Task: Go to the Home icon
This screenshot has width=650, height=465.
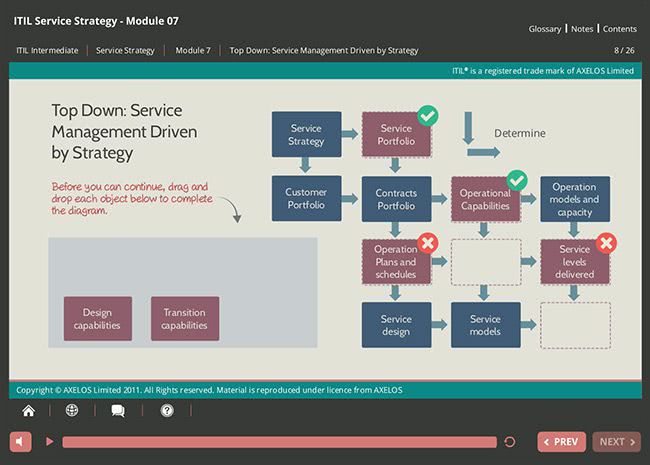Action: coord(29,411)
